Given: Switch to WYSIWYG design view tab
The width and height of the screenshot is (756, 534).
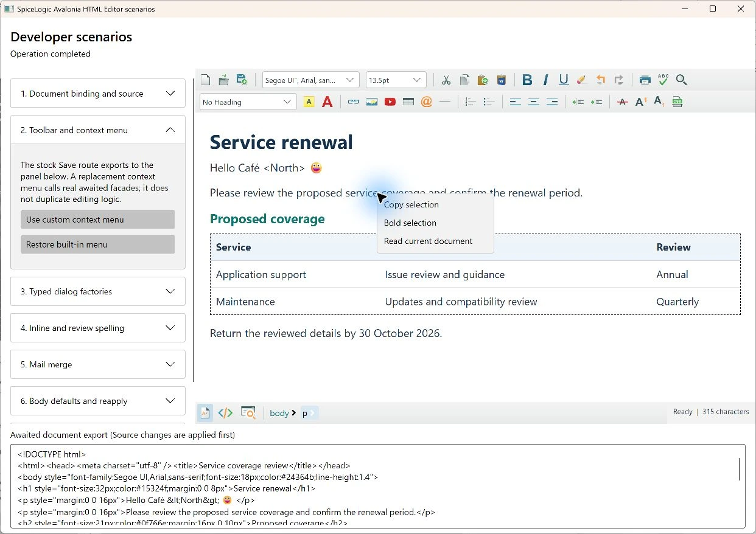Looking at the screenshot, I should [205, 412].
